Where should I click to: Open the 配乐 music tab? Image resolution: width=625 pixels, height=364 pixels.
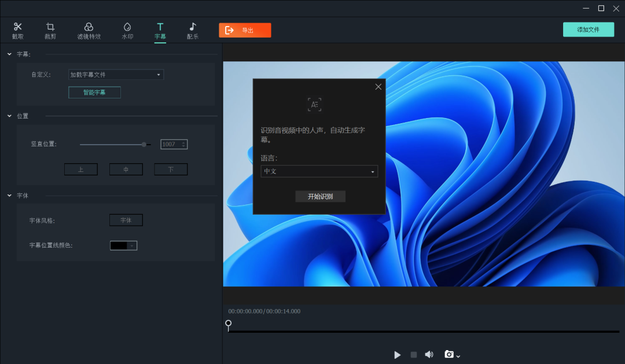click(x=193, y=31)
